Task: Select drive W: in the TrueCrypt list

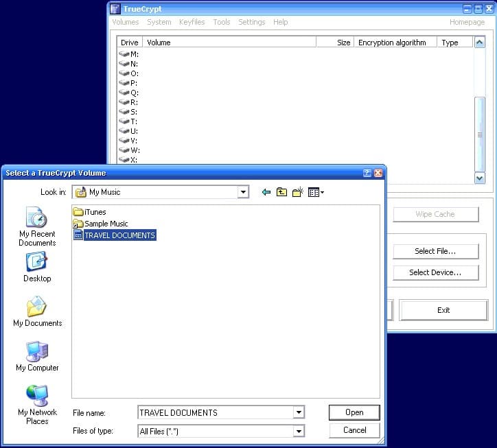Action: click(x=129, y=150)
